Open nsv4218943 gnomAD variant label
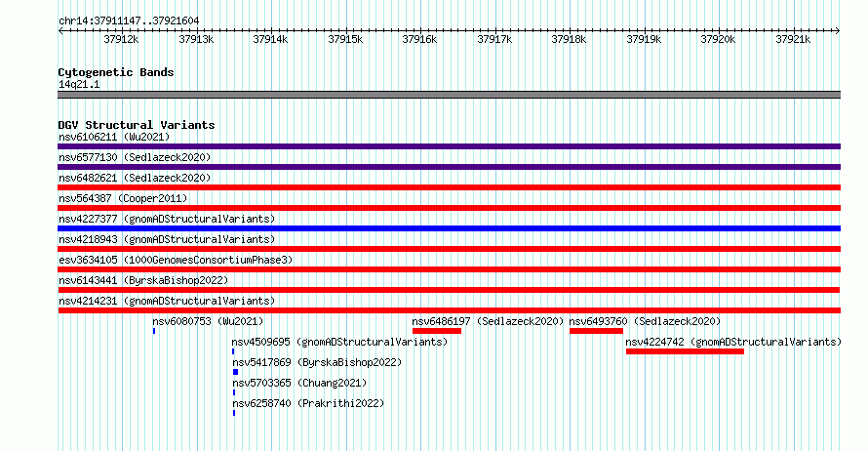Screen dimensions: 868x451 167,239
